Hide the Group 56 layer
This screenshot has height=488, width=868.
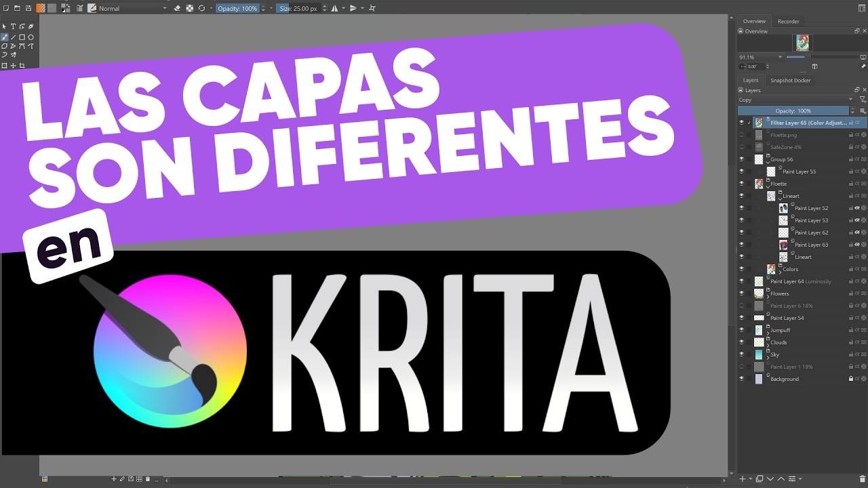click(x=741, y=159)
